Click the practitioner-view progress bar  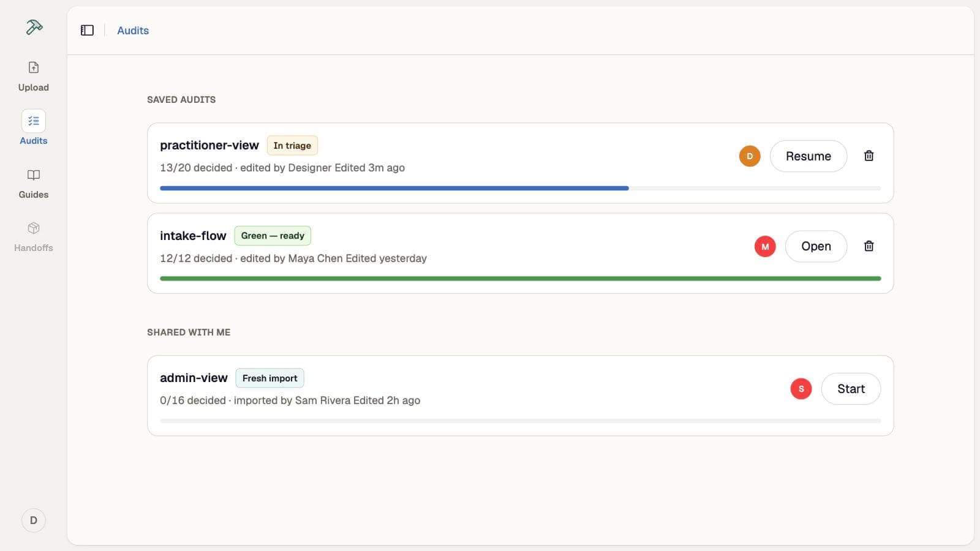click(521, 188)
